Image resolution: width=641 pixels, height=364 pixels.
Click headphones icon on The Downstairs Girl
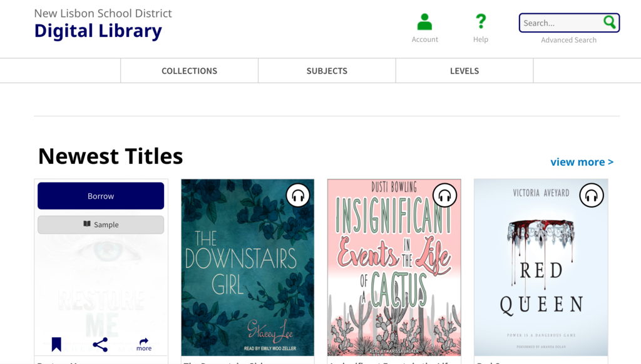coord(299,196)
